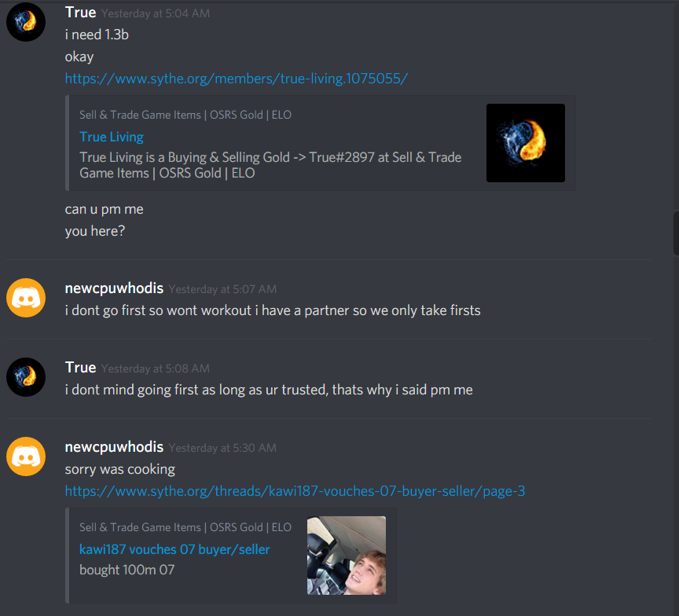
Task: Open the True Living embed title link
Action: [x=112, y=137]
